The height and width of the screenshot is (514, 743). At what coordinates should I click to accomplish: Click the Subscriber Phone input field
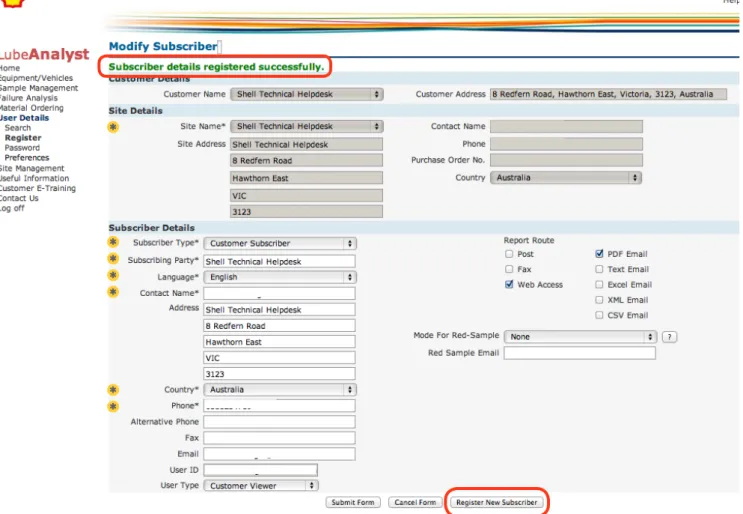[x=280, y=406]
